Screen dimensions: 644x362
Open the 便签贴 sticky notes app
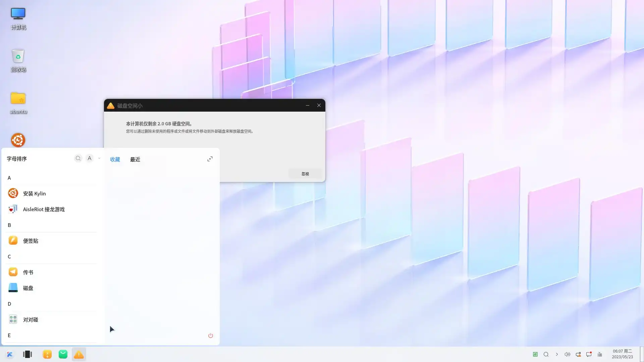tap(30, 241)
